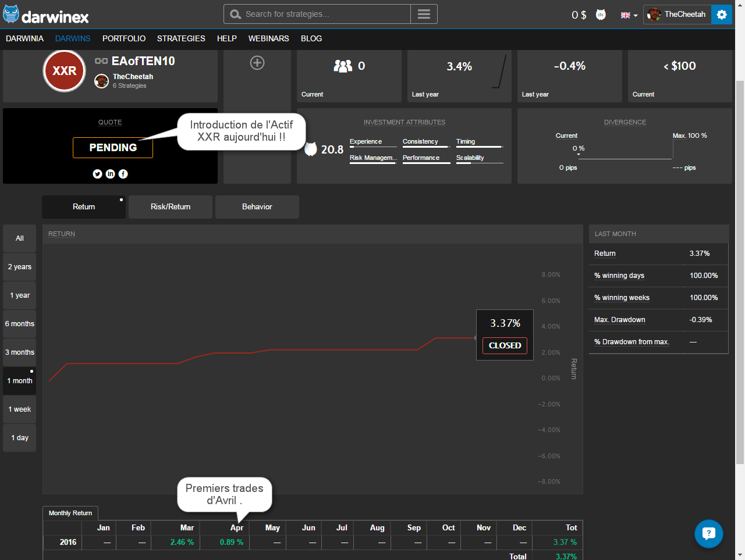This screenshot has width=745, height=560.
Task: Expand the language flag dropdown
Action: pyautogui.click(x=629, y=15)
